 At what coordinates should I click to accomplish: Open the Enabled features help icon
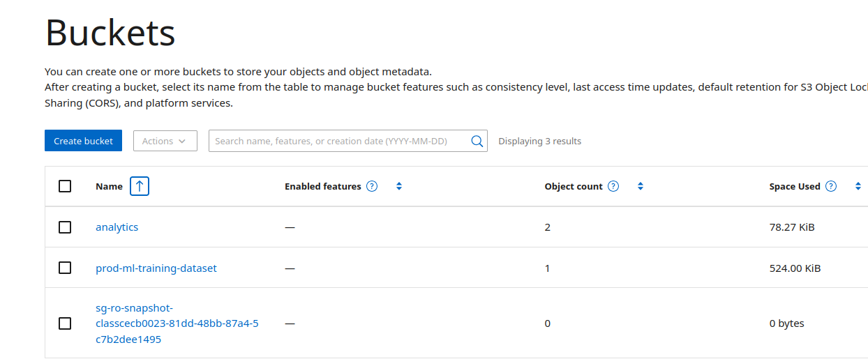point(372,186)
